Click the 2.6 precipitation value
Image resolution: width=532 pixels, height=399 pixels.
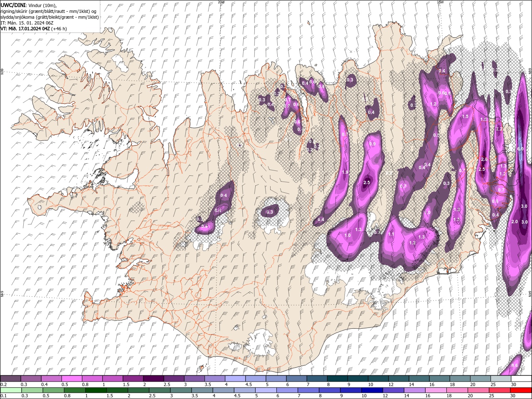484,159
